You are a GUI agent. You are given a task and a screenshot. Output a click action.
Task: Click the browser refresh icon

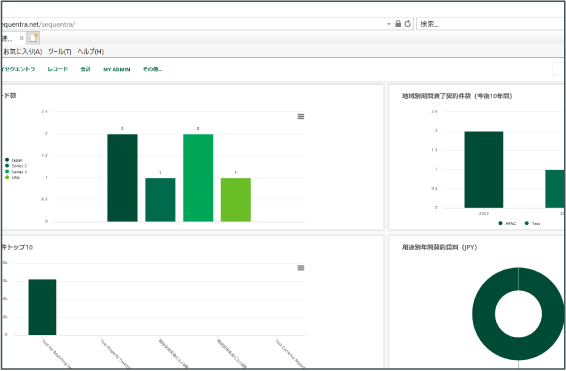click(x=408, y=24)
